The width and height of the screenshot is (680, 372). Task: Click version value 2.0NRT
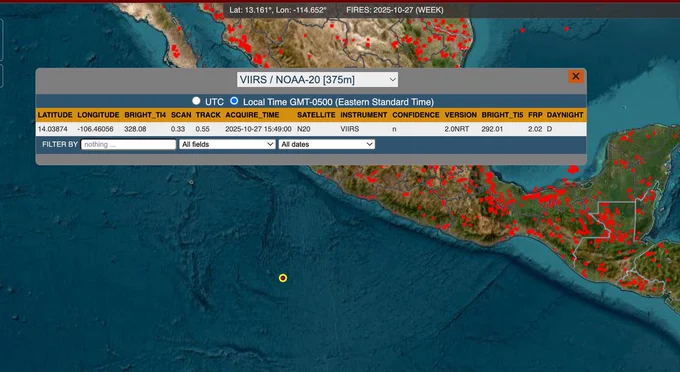457,129
